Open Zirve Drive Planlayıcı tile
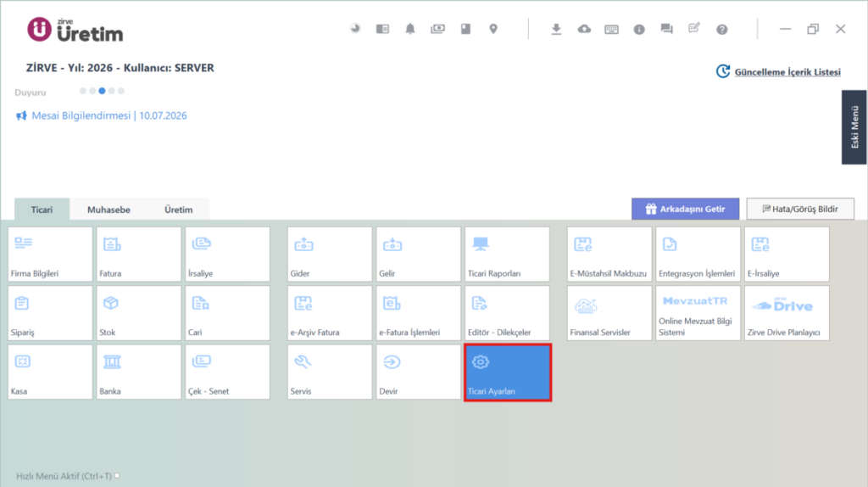This screenshot has height=487, width=868. pos(787,313)
